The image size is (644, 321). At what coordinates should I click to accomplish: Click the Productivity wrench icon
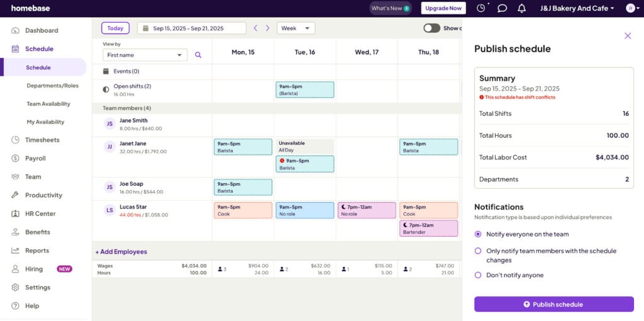click(15, 195)
